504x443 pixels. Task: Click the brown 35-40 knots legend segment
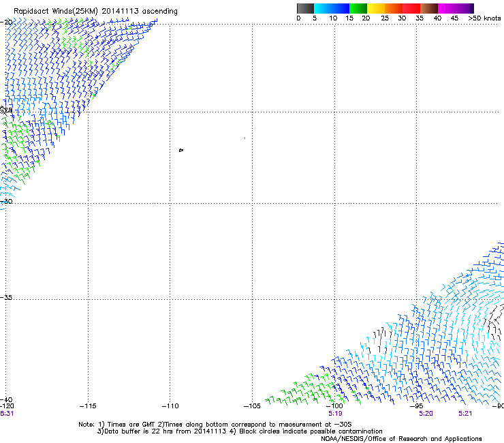point(429,8)
